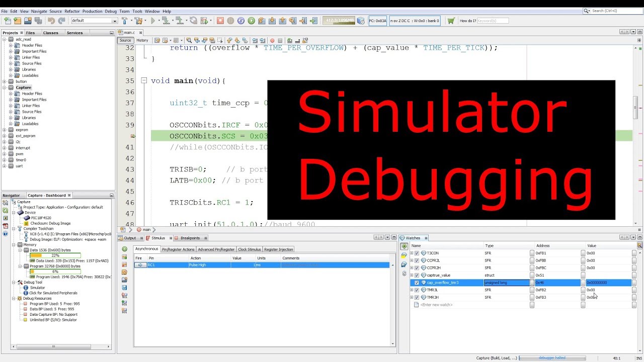Image resolution: width=644 pixels, height=362 pixels.
Task: Toggle the CCPR2H watch checkbox
Action: [x=417, y=268]
